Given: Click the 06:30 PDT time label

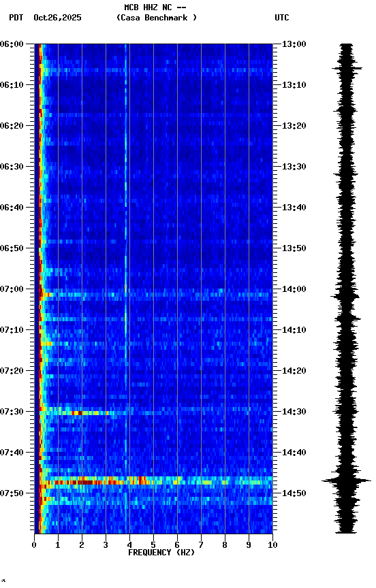Looking at the screenshot, I should (x=12, y=167).
